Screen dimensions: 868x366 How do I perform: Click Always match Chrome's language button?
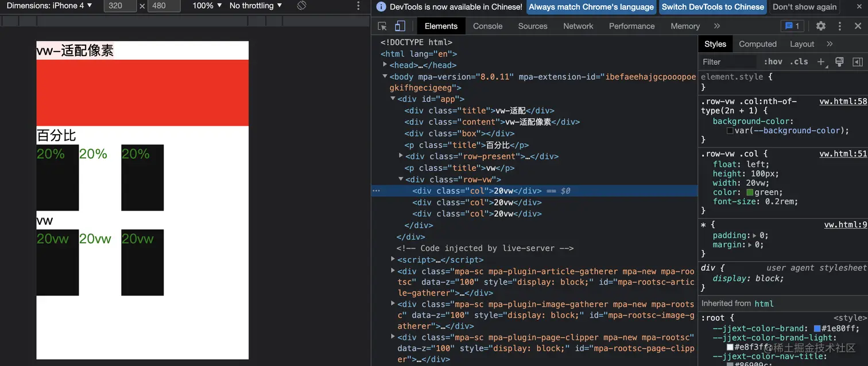[591, 7]
